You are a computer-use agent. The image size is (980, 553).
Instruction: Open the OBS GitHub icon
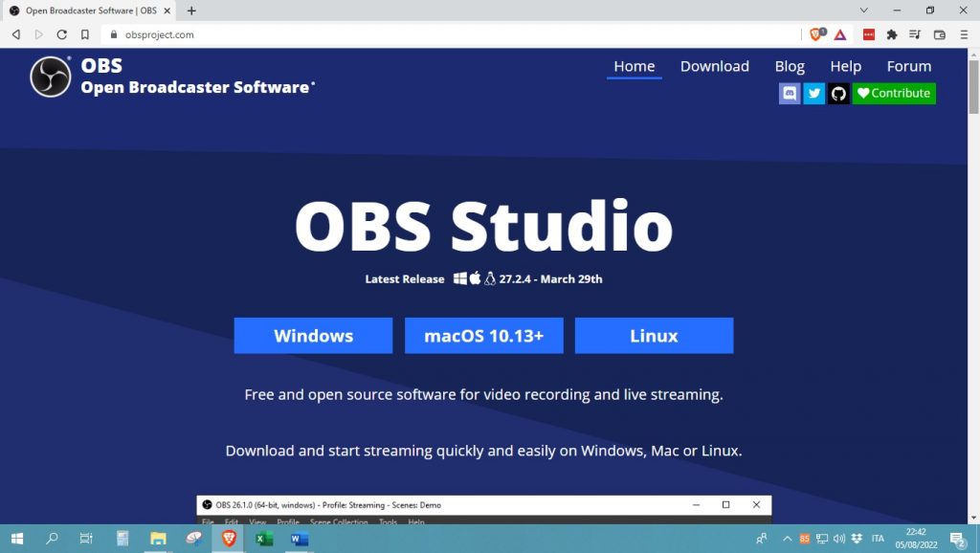[838, 93]
